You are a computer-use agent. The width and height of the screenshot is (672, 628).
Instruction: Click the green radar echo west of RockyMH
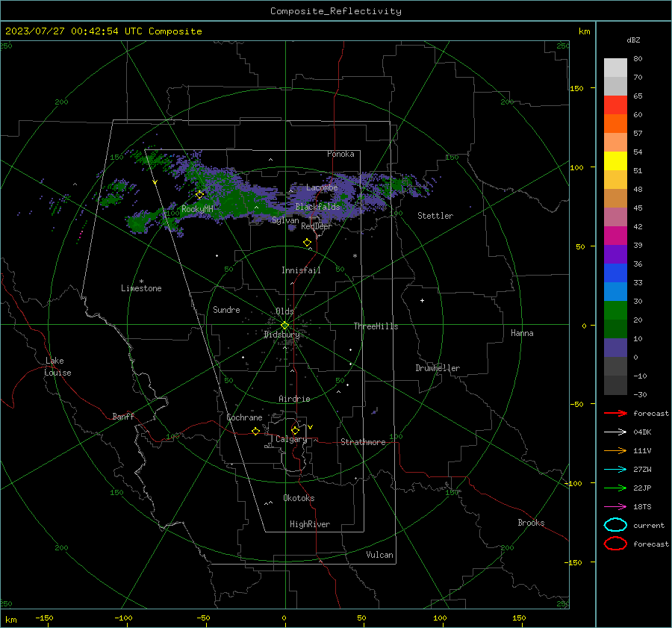coord(137,224)
